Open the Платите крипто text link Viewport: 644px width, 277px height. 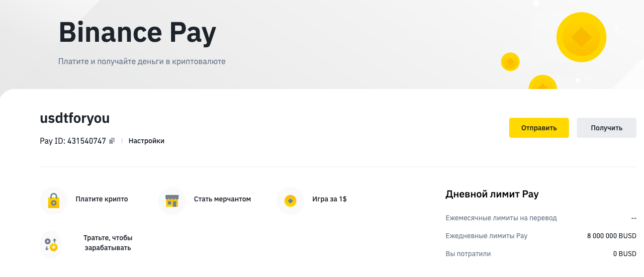[101, 199]
